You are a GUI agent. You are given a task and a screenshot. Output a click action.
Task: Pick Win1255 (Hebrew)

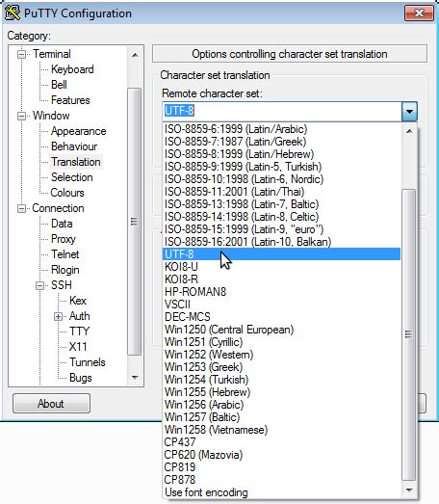[x=282, y=392]
